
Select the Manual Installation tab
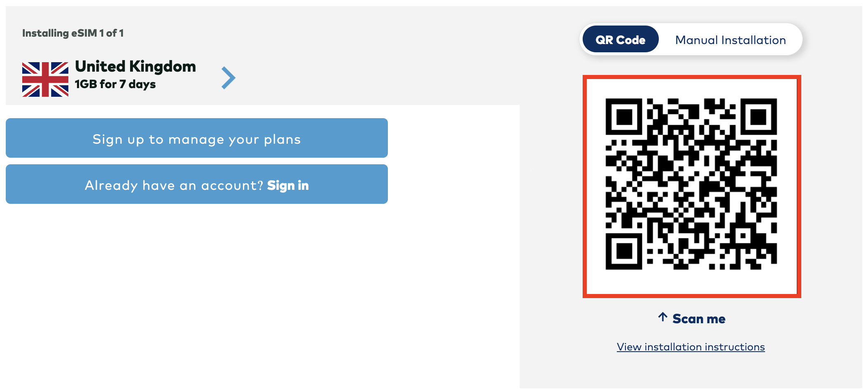[730, 40]
